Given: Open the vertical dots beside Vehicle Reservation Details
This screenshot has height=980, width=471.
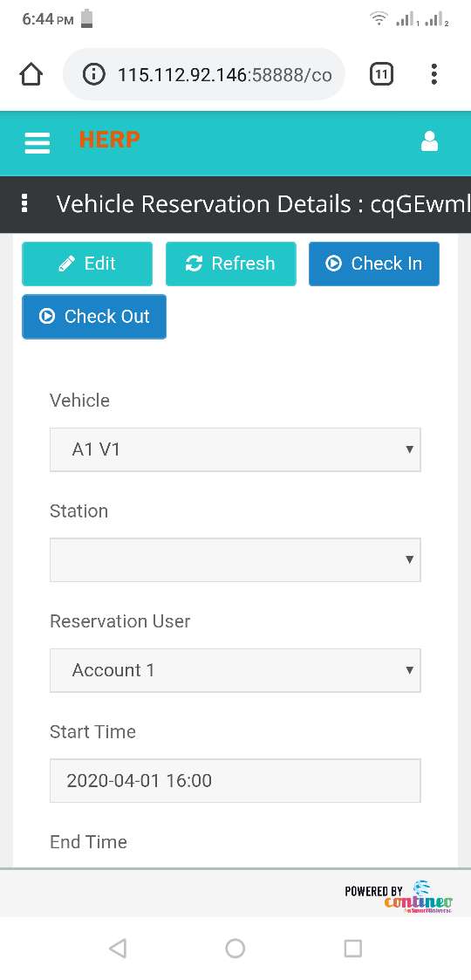Looking at the screenshot, I should point(24,203).
